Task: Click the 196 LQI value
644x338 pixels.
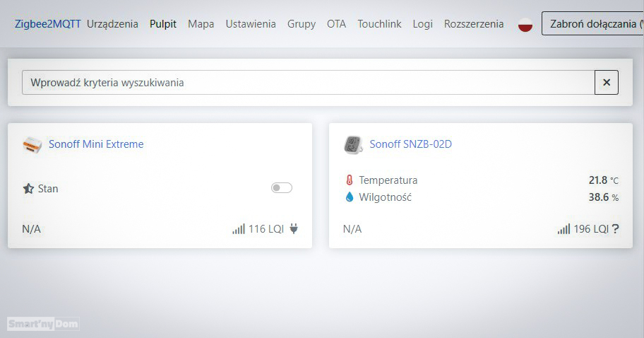Action: click(592, 229)
